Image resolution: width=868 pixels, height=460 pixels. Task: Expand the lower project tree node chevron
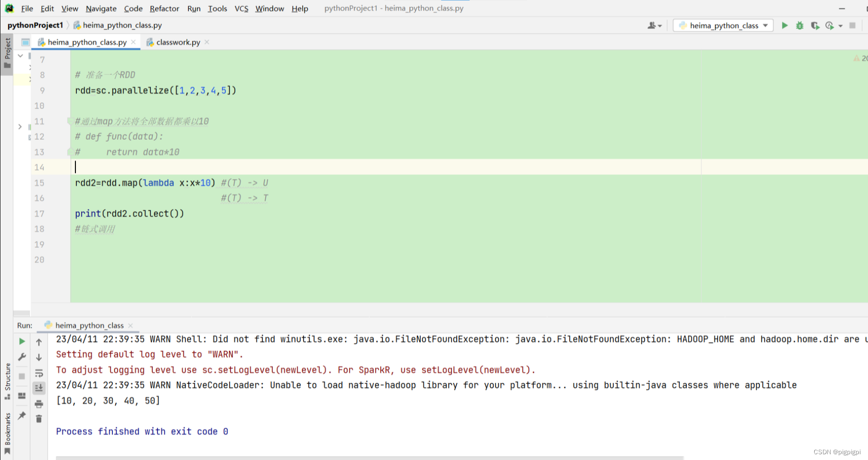tap(20, 127)
